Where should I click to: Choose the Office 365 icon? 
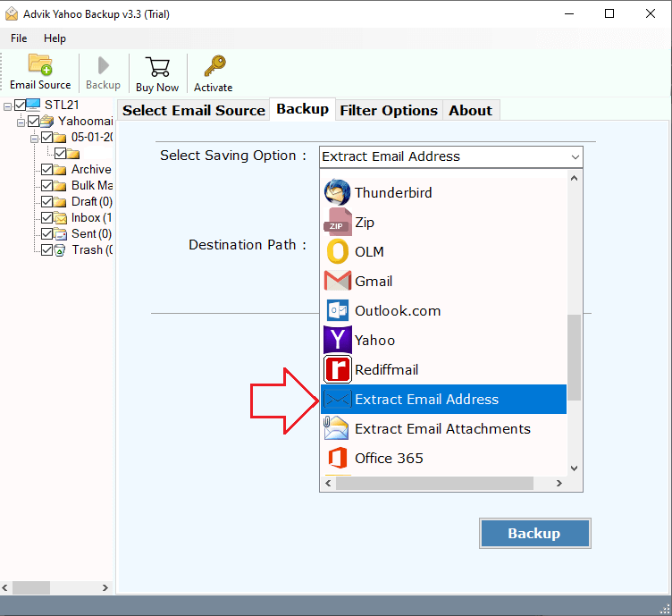[337, 458]
